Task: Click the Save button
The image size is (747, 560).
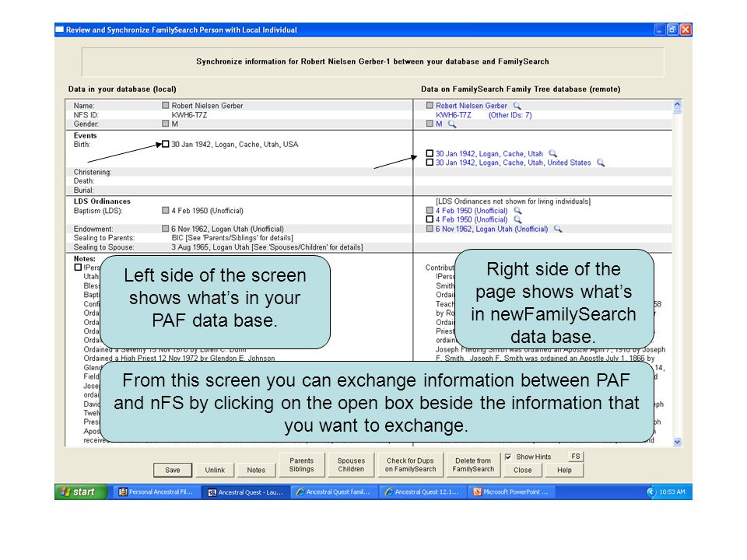Action: tap(173, 470)
